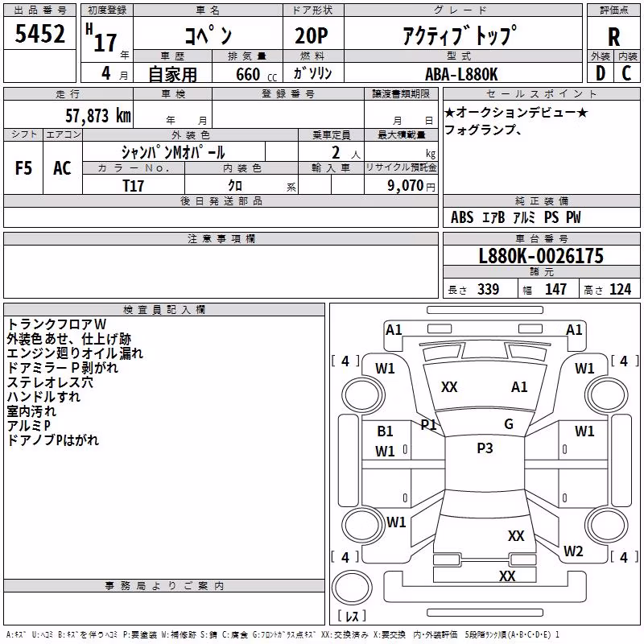Click the equipment list ABS エアB アルミ PS PW
Image resolution: width=644 pixels, height=644 pixels.
[516, 217]
